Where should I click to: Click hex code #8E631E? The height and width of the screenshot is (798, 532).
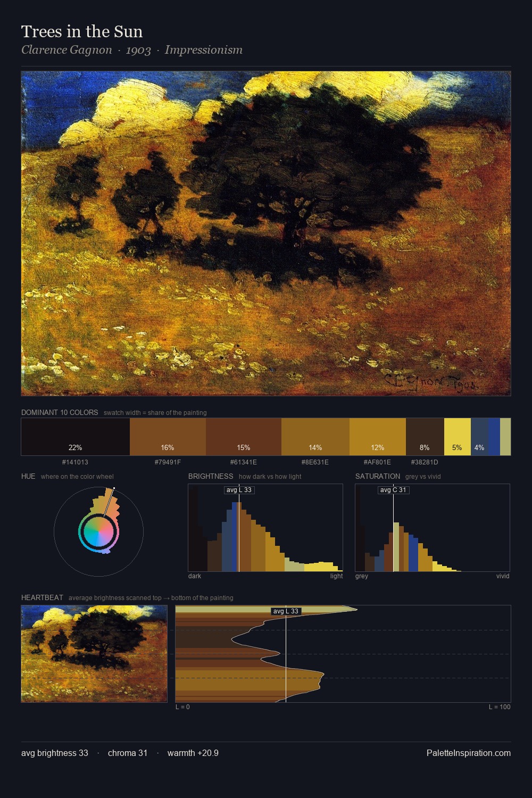(315, 462)
